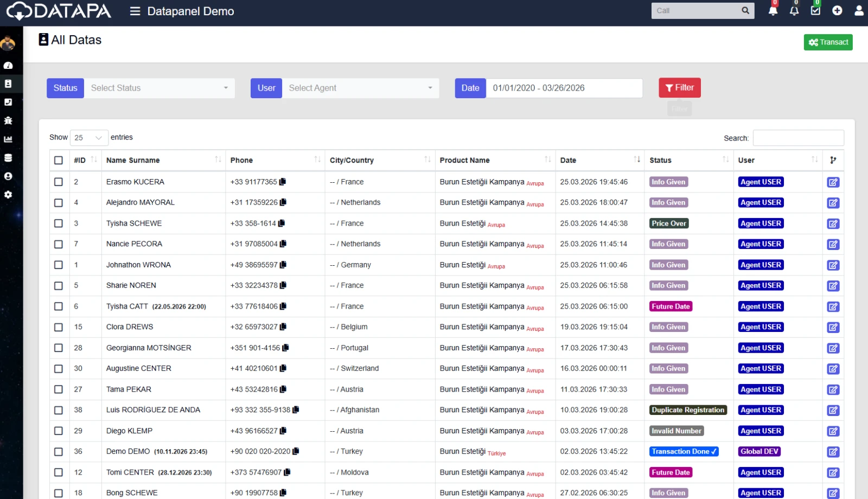This screenshot has width=868, height=499.
Task: Copy phone number of Erasmo KUCERA
Action: (283, 182)
